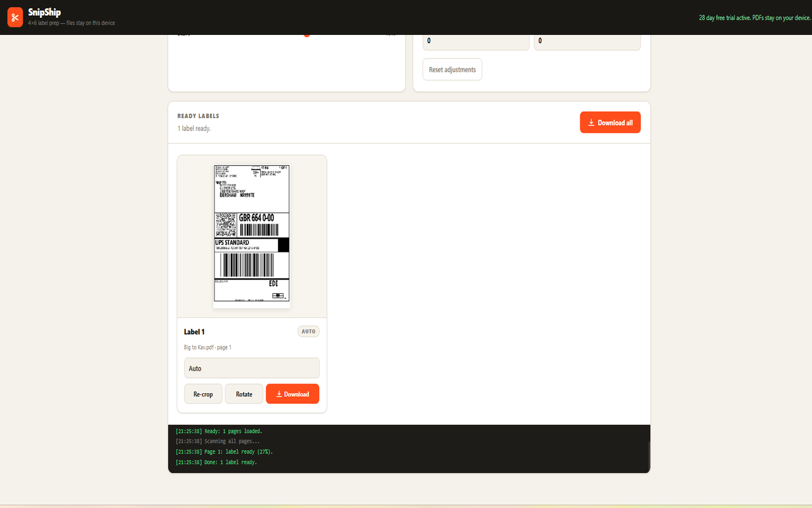
Task: Click the SnipShip scissors logo icon
Action: (15, 17)
